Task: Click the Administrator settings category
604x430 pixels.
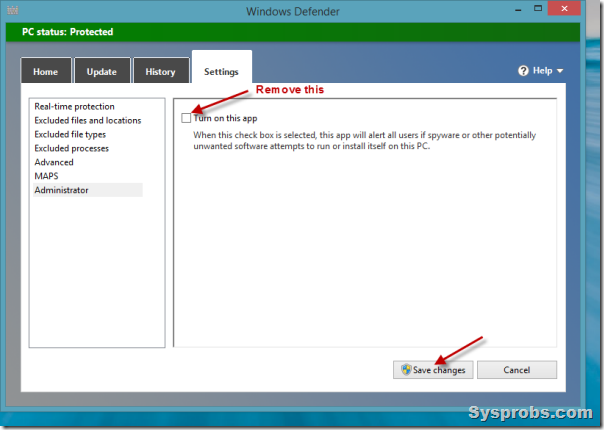Action: pyautogui.click(x=62, y=190)
